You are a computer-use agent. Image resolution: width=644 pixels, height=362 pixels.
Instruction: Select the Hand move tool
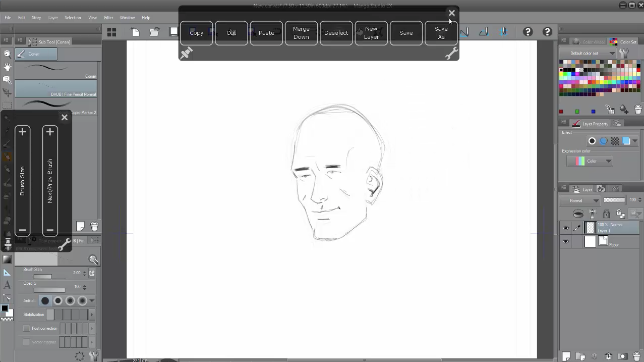tap(7, 67)
